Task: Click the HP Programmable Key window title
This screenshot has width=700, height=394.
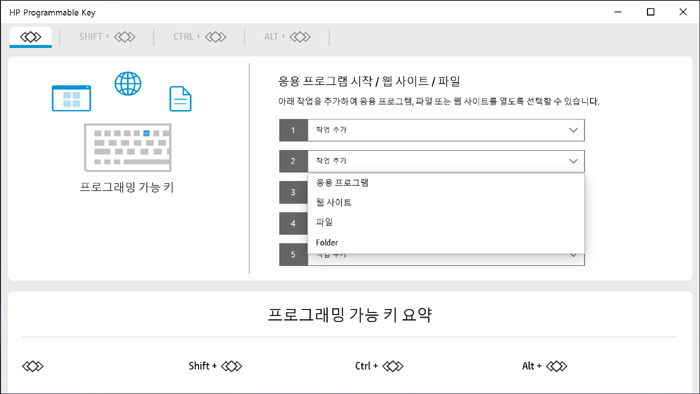Action: click(52, 12)
